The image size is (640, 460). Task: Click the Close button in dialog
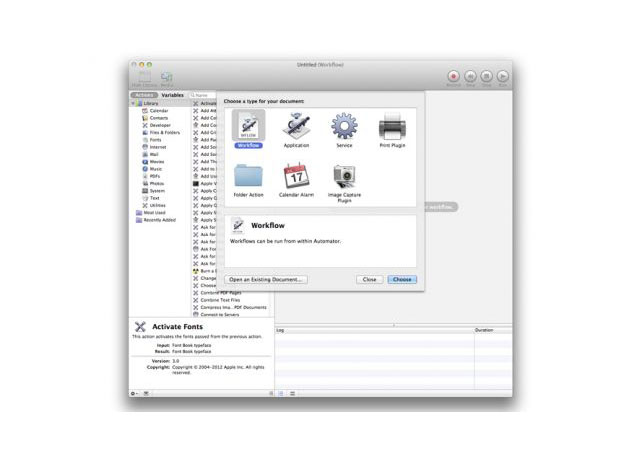tap(369, 280)
